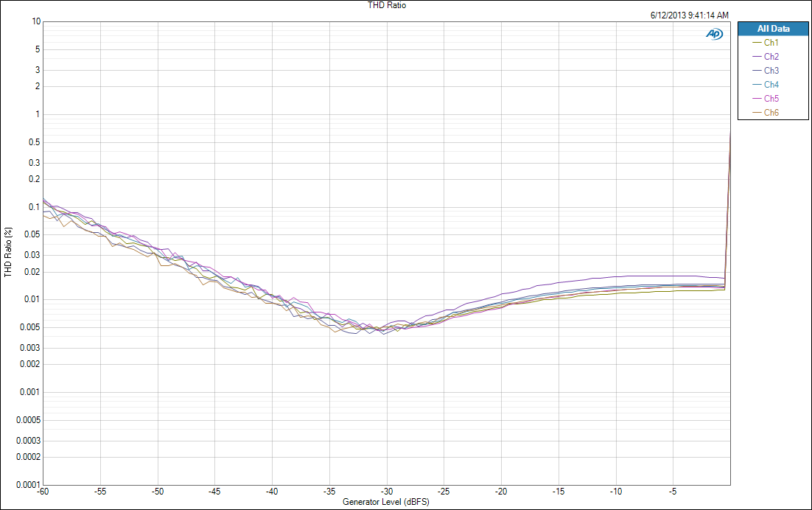Click the 6/12/2013 9:41:14 AM timestamp

[689, 15]
